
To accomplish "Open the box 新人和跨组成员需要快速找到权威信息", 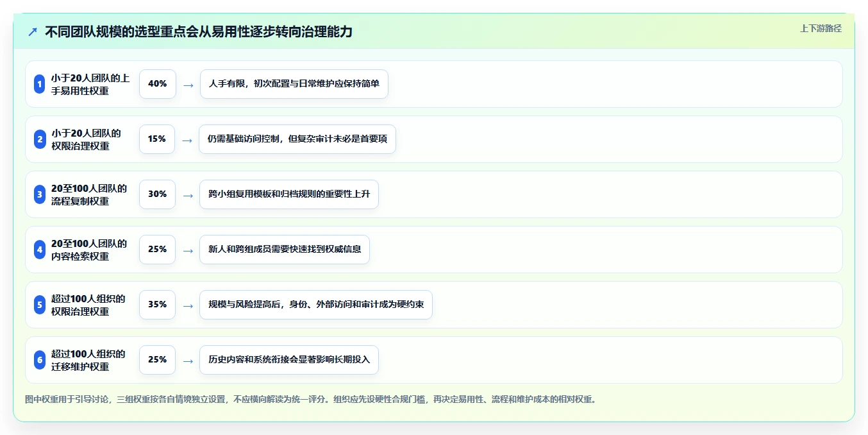I will point(285,250).
